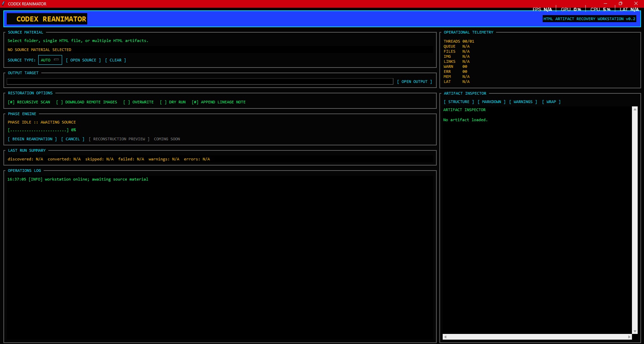Click 'errors: N/A' summary value
The width and height of the screenshot is (644, 344).
click(x=197, y=159)
